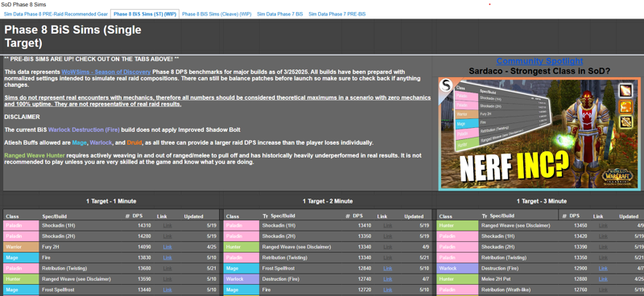Click Shockadin (1H) greyed Link in 1 Minute table
644x296 pixels.
pos(167,226)
